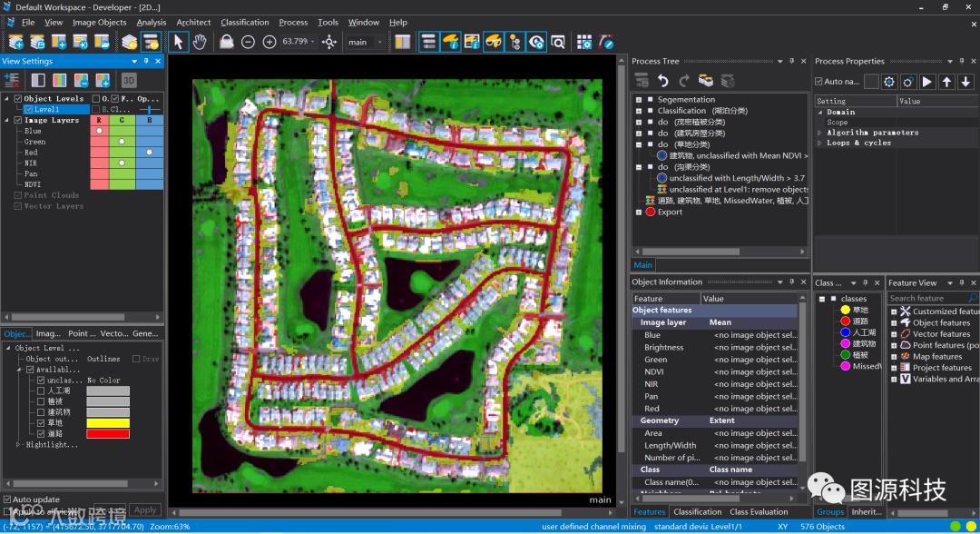The image size is (980, 534).
Task: Click the zoom in plus icon
Action: [x=269, y=42]
